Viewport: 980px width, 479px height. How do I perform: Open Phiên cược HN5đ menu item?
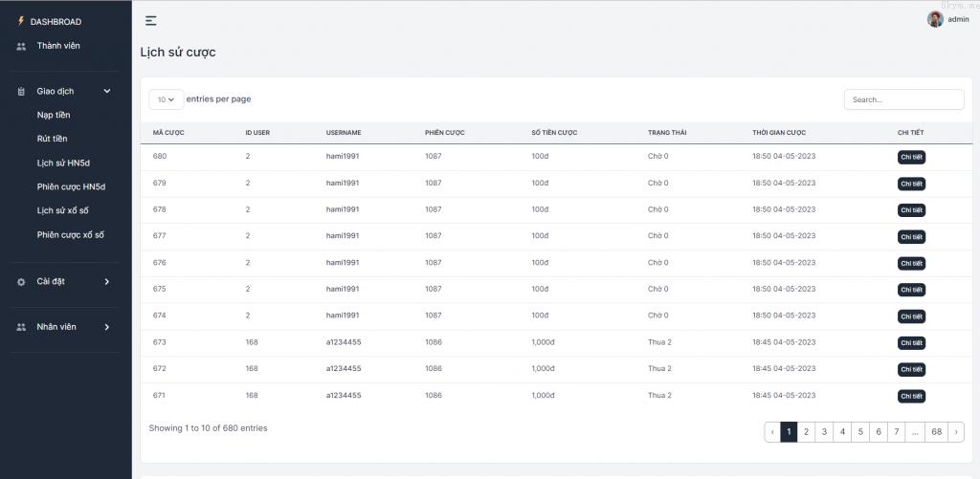click(x=71, y=186)
